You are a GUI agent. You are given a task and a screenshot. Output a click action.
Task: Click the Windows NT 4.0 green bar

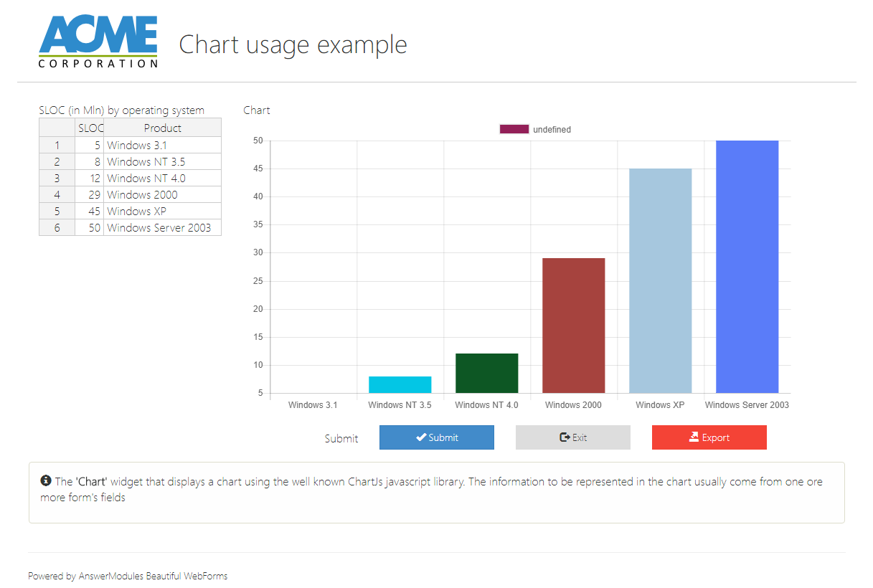click(486, 373)
